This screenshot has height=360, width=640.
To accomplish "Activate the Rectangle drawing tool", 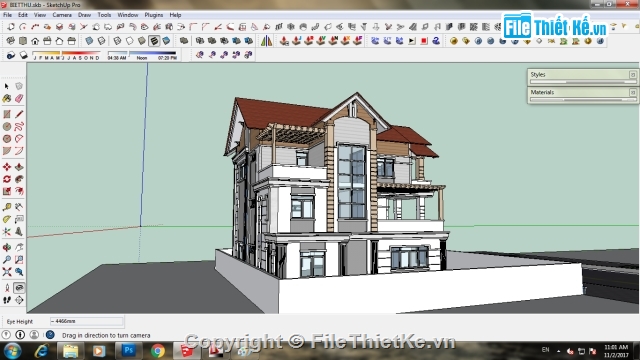I will pos(7,114).
